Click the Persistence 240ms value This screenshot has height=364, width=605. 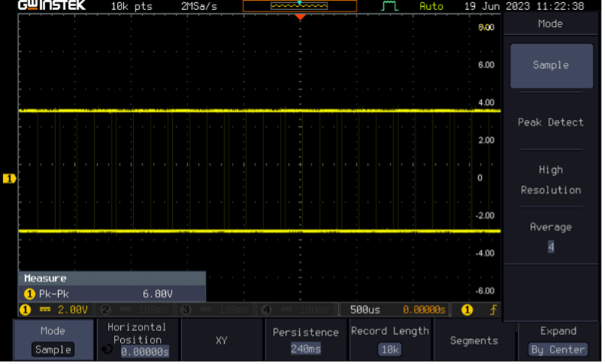(x=307, y=350)
